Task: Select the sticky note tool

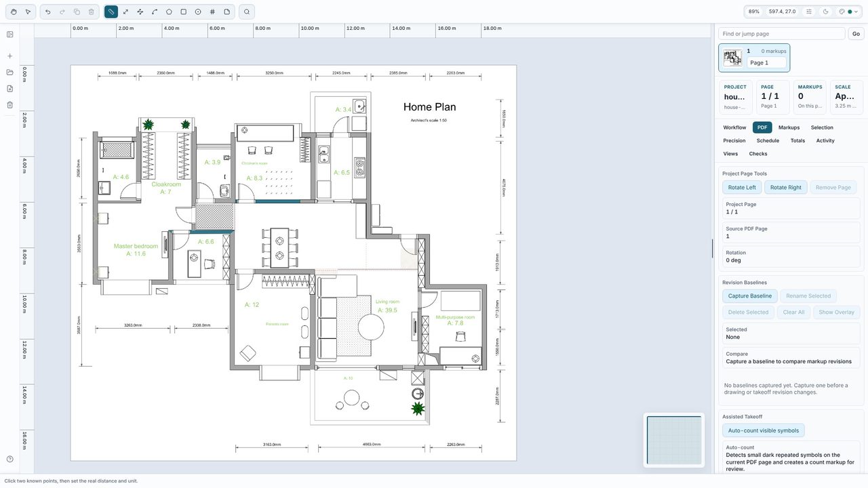Action: coord(226,12)
